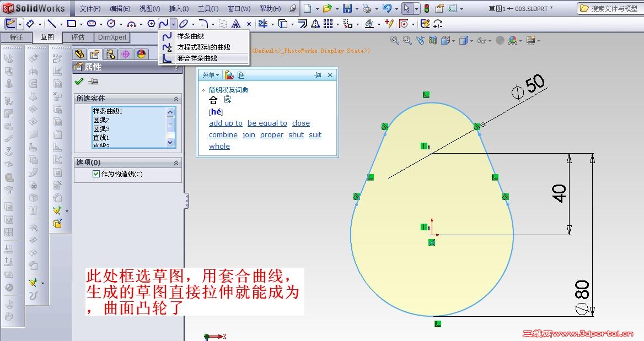644x341 pixels.
Task: Select the Spline curve tool
Action: [164, 24]
